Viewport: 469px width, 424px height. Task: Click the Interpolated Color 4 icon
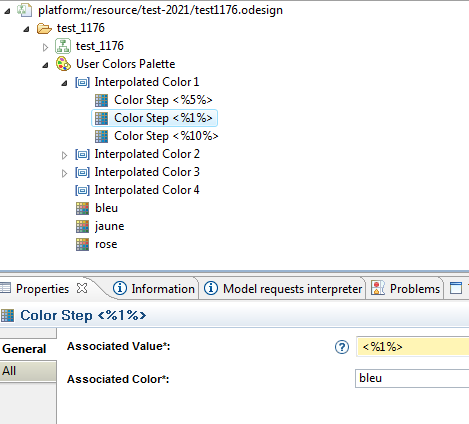(x=82, y=190)
